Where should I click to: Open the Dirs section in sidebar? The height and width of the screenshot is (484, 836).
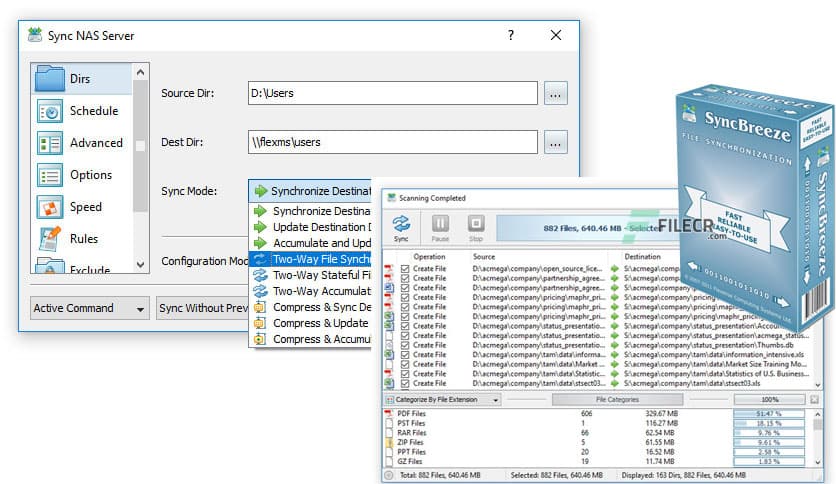pos(81,78)
